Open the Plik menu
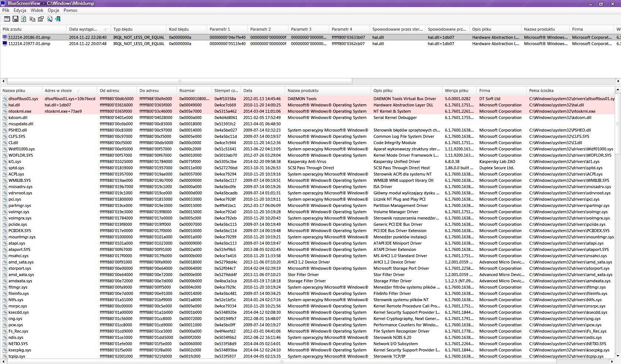 [6, 10]
